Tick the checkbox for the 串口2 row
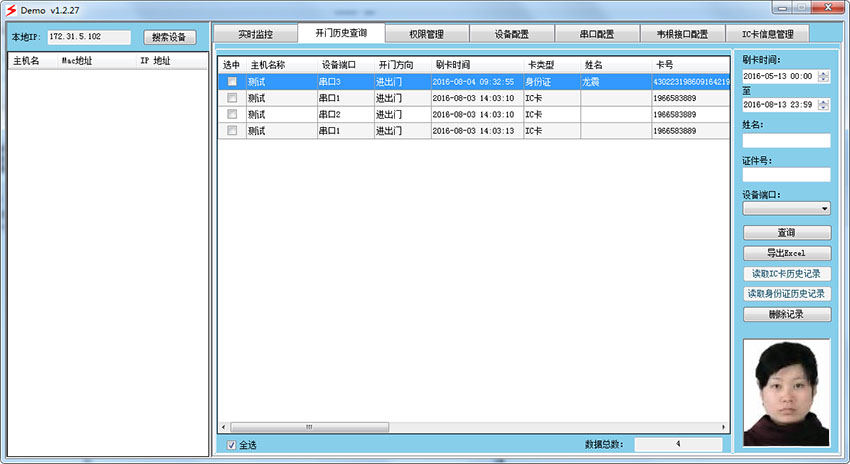850x464 pixels. [x=232, y=115]
